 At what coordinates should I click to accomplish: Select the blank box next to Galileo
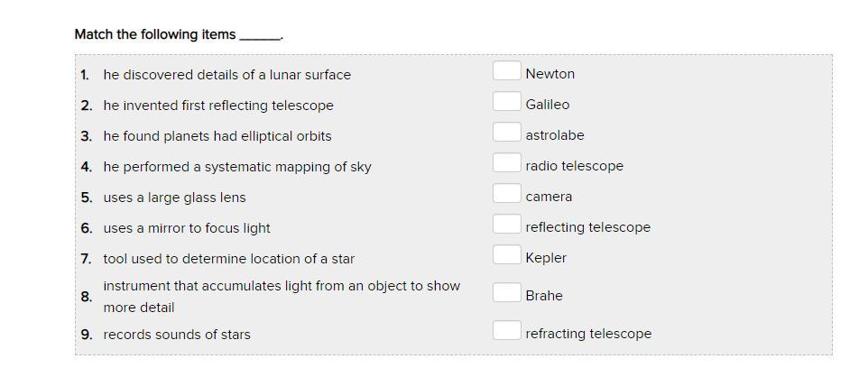[x=506, y=102]
